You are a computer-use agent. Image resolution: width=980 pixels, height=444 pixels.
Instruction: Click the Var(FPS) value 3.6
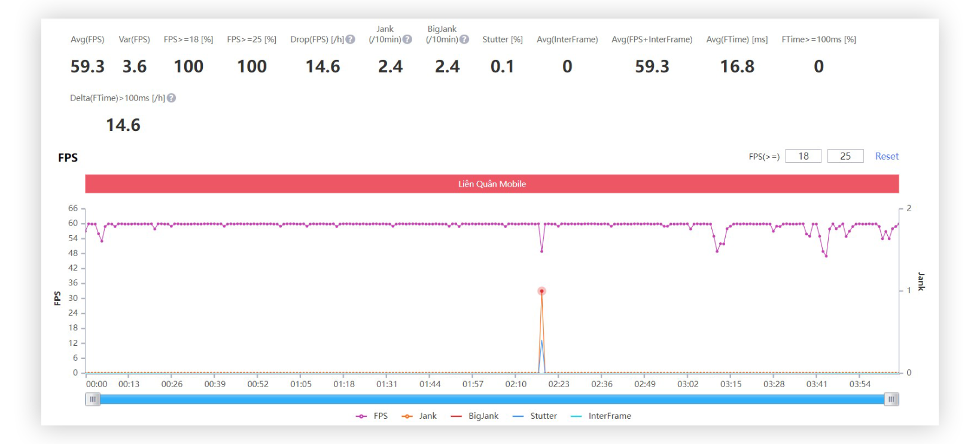pos(135,66)
